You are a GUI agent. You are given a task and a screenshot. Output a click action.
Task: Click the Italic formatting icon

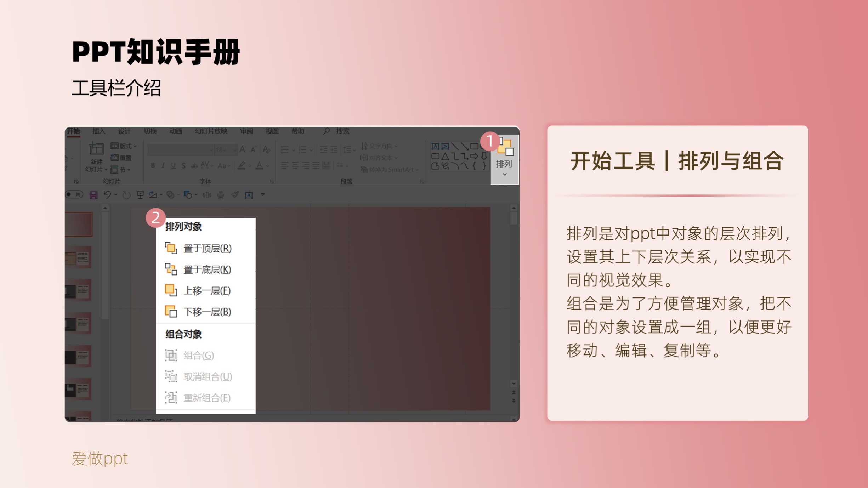163,166
